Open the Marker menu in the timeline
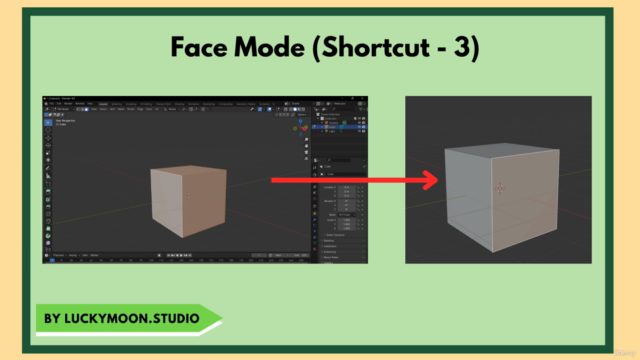640x360 pixels. click(94, 256)
